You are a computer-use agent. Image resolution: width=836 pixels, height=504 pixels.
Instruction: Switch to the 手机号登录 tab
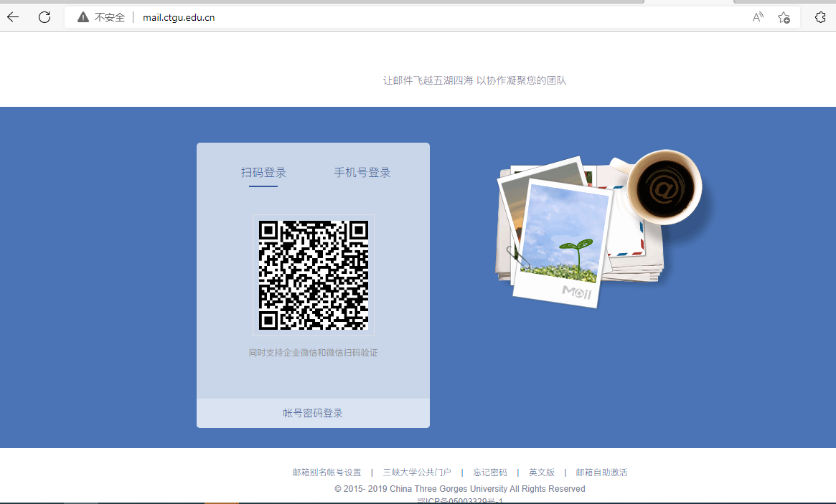coord(362,172)
